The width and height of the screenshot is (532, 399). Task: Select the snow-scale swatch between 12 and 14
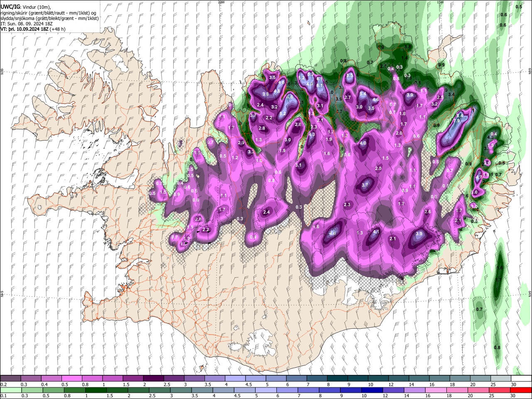[398, 379]
